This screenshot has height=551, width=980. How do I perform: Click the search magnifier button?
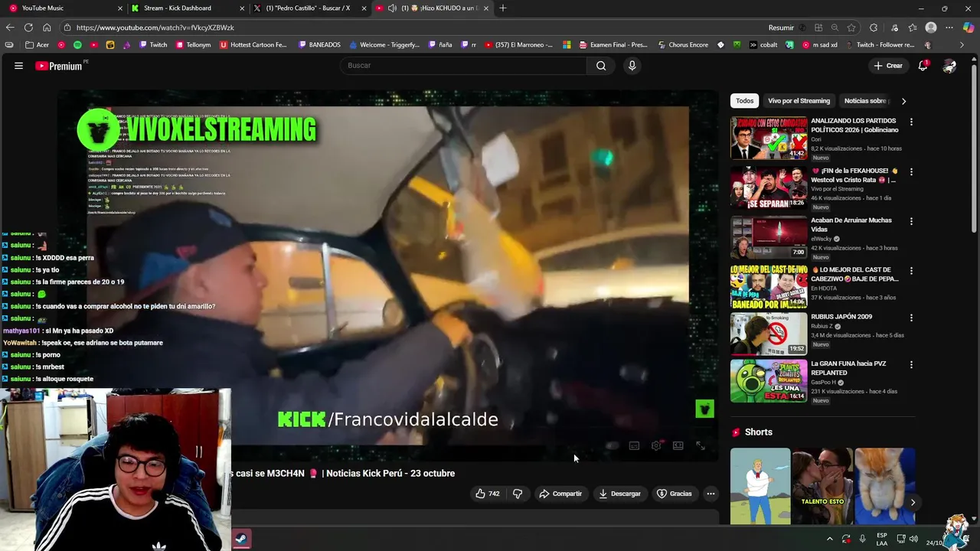601,66
